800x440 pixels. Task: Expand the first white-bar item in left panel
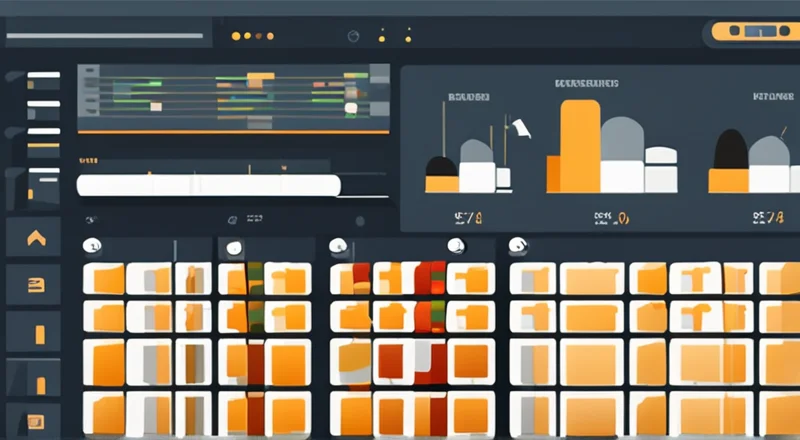[45, 76]
